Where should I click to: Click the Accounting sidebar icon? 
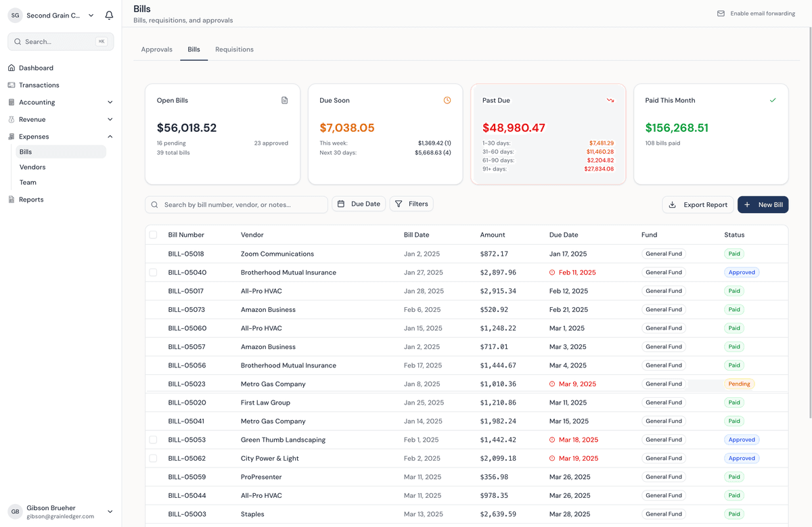(12, 102)
